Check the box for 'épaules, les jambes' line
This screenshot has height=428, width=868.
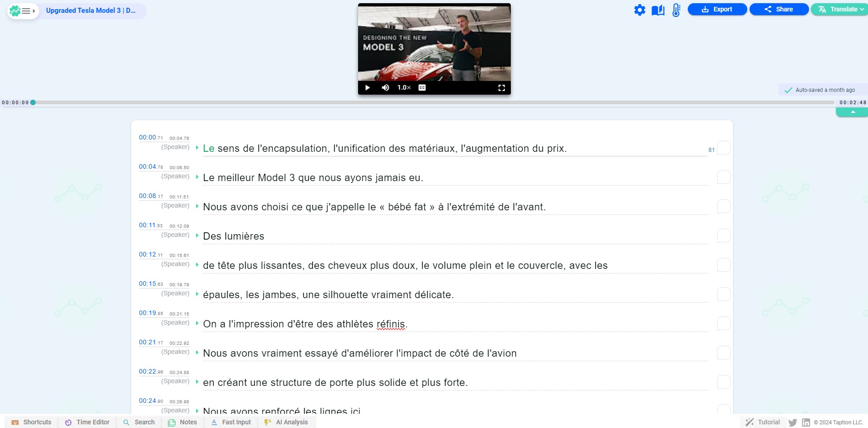[x=723, y=294]
